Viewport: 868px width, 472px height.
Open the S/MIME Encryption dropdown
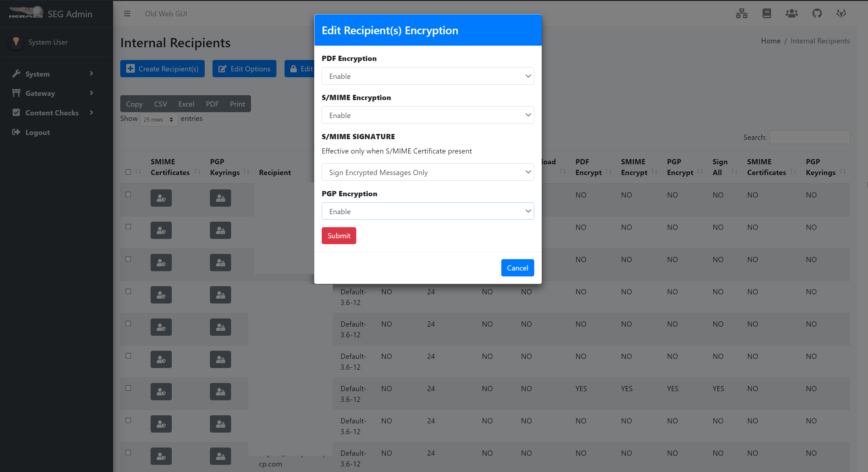coord(428,115)
